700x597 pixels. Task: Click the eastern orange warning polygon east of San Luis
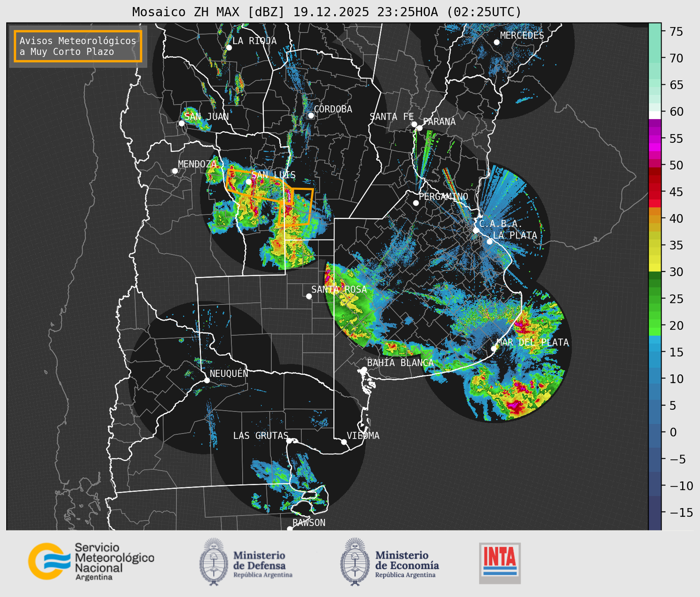pos(296,207)
